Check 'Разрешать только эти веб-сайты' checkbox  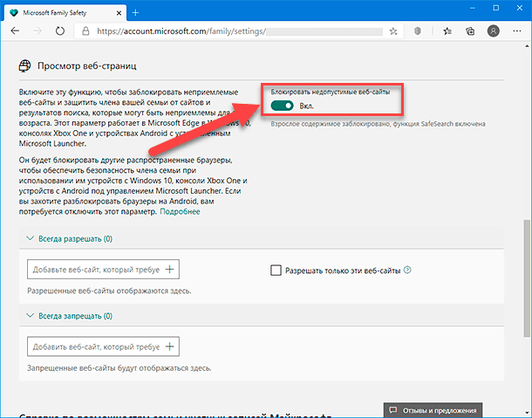click(x=276, y=271)
